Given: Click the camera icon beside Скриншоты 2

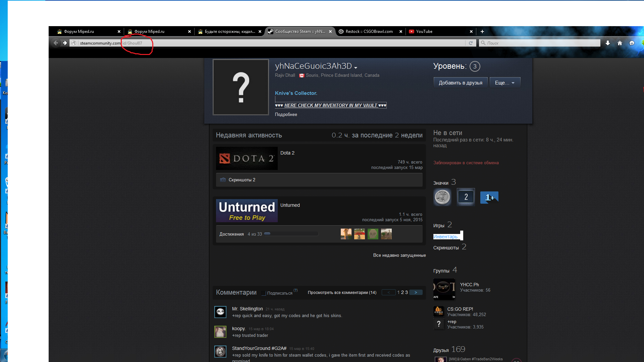Looking at the screenshot, I should click(223, 180).
